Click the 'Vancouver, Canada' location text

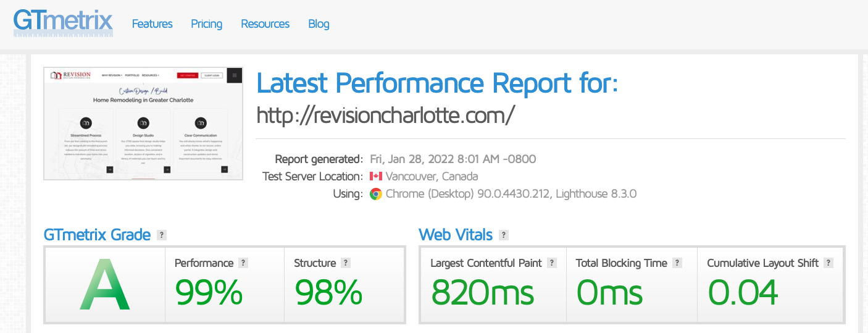coord(432,176)
